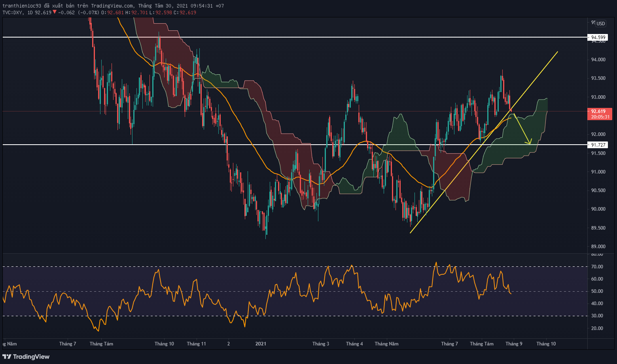Click the 91.727 price level label
The width and height of the screenshot is (617, 364).
(x=598, y=145)
